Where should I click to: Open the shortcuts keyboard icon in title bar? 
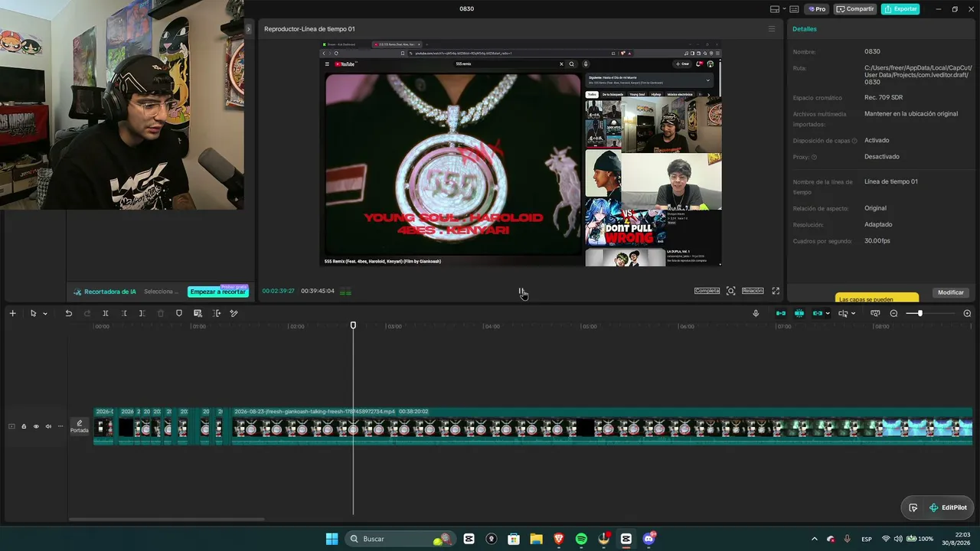pyautogui.click(x=794, y=9)
